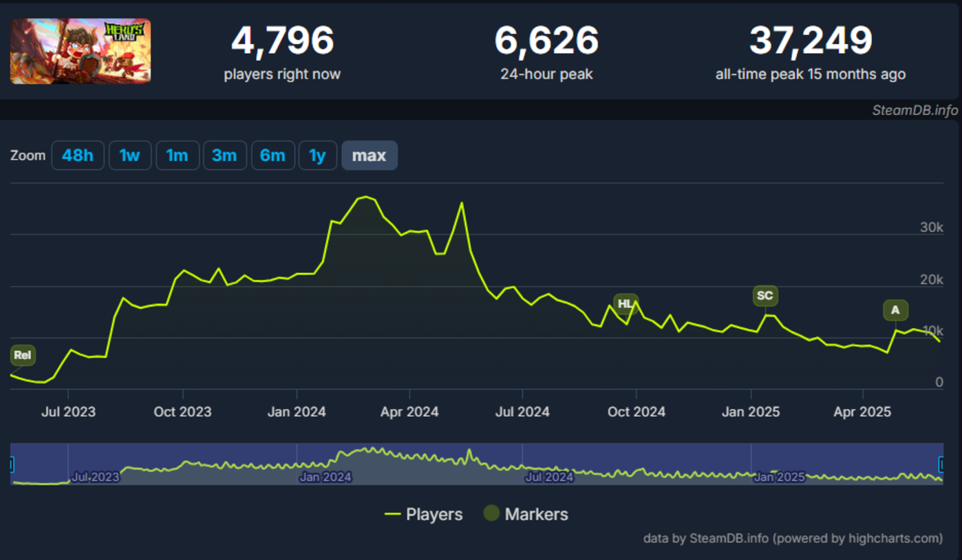Screen dimensions: 962x560
Task: Choose the 3m zoom option
Action: click(x=224, y=155)
